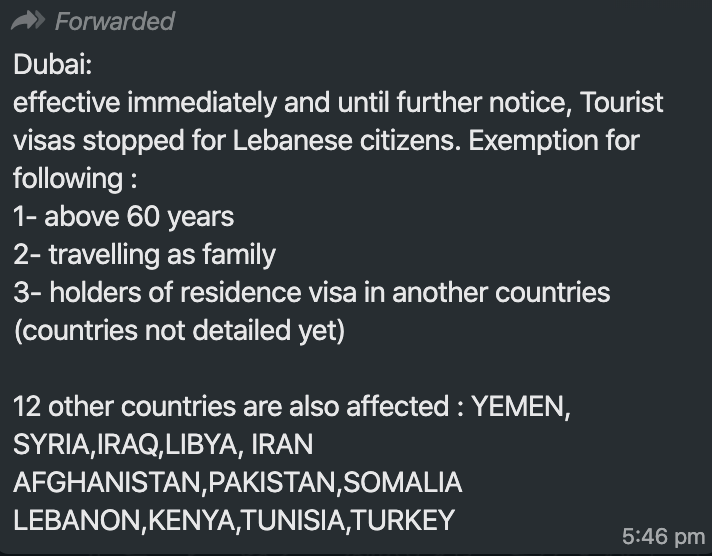The height and width of the screenshot is (556, 712).
Task: Click the word LEBANON in the last line
Action: tap(77, 520)
